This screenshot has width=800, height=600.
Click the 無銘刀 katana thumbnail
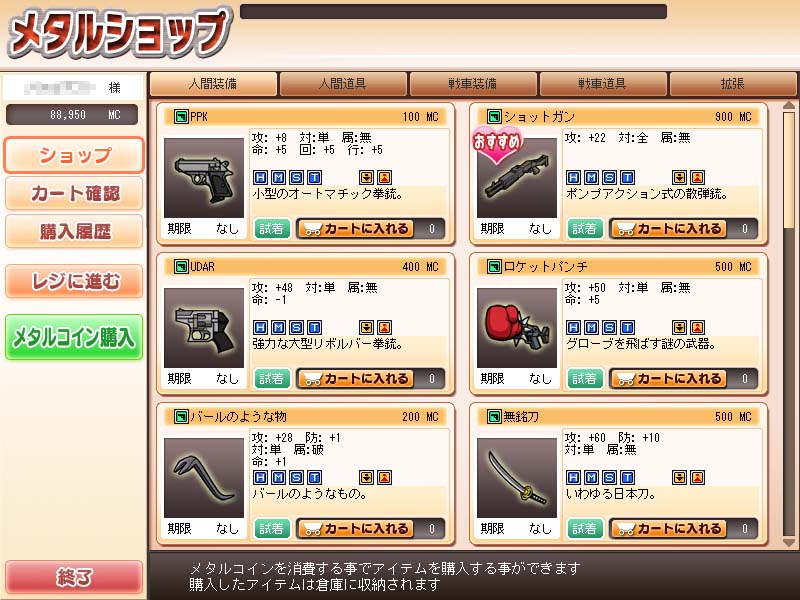(x=517, y=478)
